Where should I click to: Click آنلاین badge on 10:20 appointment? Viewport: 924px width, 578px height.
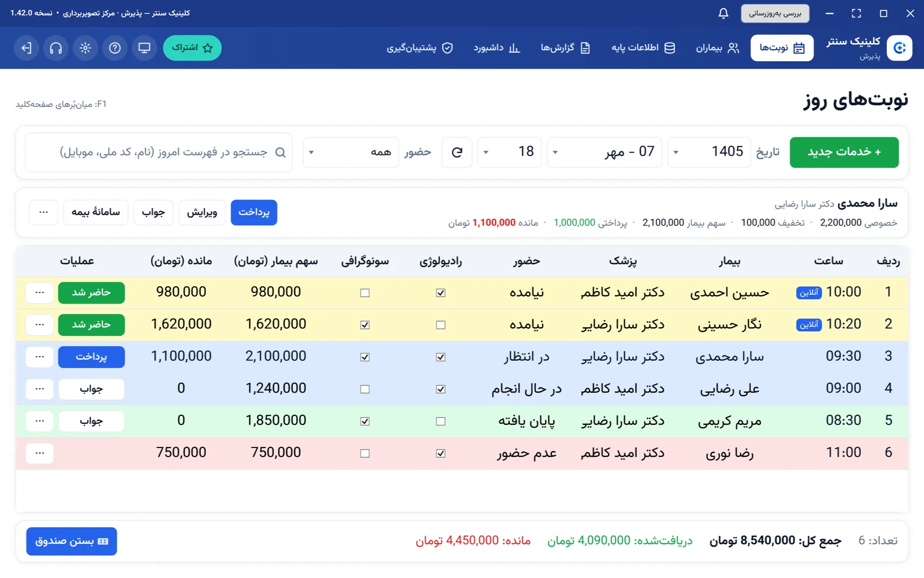click(x=808, y=325)
